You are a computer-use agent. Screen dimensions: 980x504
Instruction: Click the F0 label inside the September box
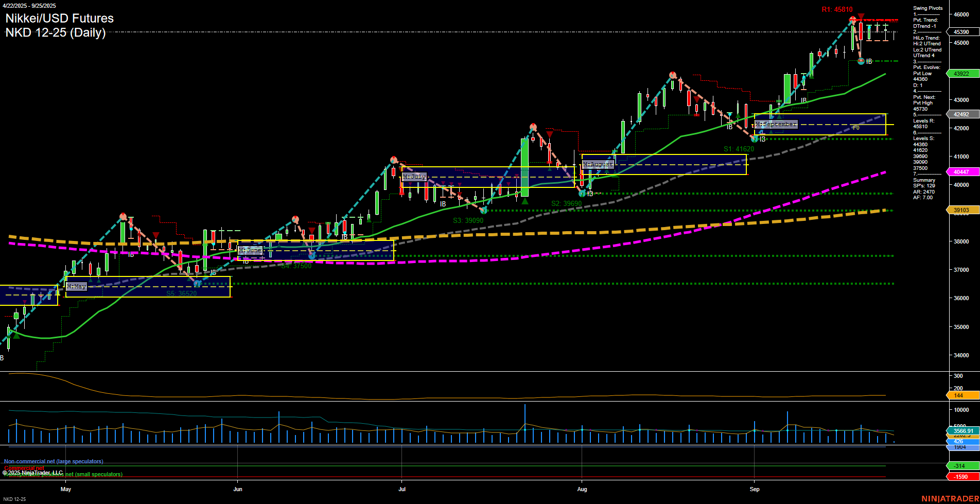coord(856,128)
